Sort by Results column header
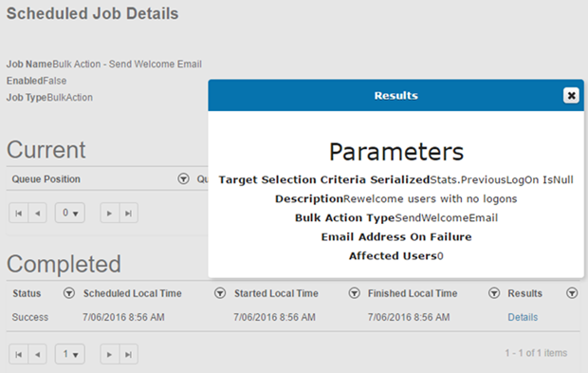 tap(525, 293)
